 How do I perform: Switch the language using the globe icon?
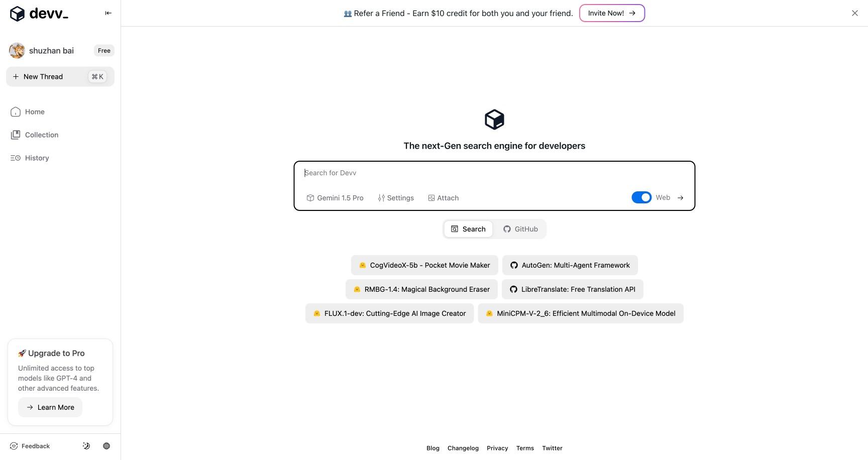pyautogui.click(x=106, y=446)
